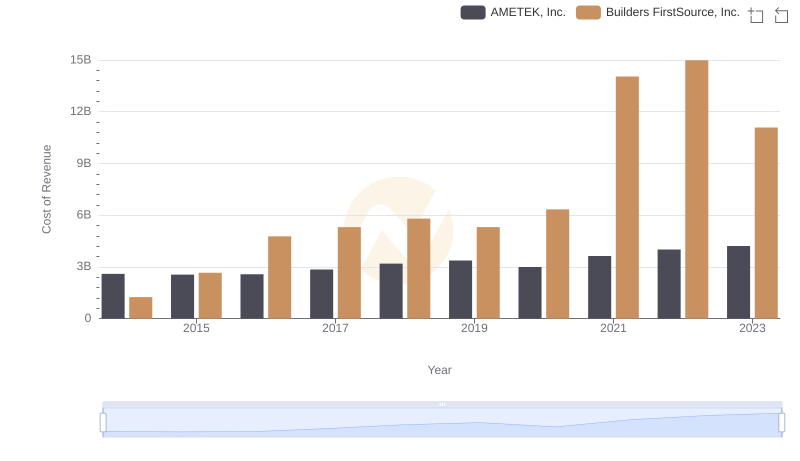Image resolution: width=800 pixels, height=461 pixels.
Task: Click the 3B y-axis label
Action: (84, 266)
